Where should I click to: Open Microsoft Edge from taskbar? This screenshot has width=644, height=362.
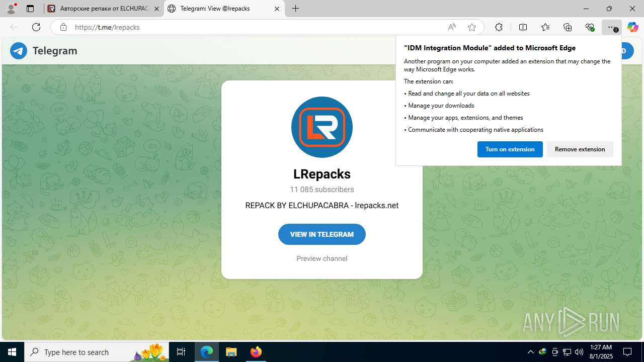[207, 352]
